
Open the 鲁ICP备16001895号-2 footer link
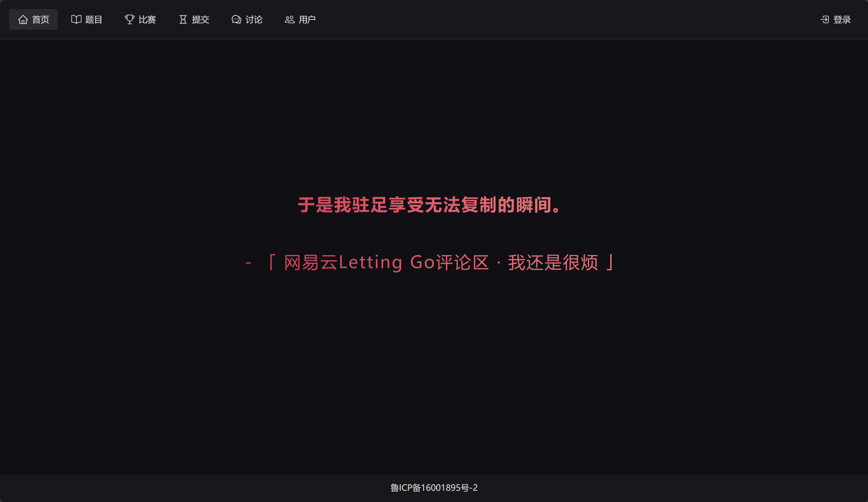pyautogui.click(x=434, y=488)
